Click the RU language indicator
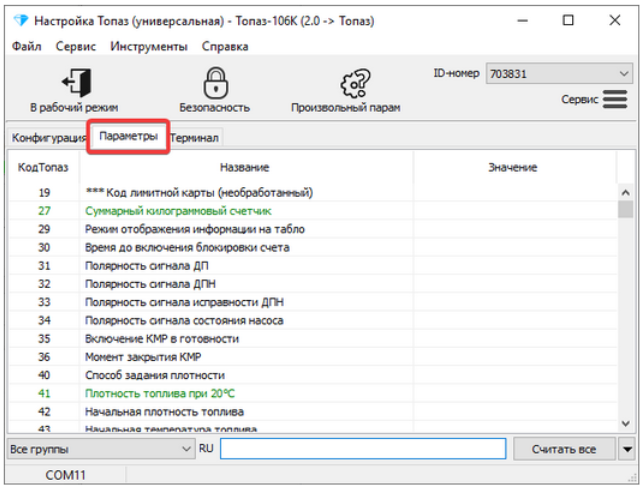 (206, 448)
